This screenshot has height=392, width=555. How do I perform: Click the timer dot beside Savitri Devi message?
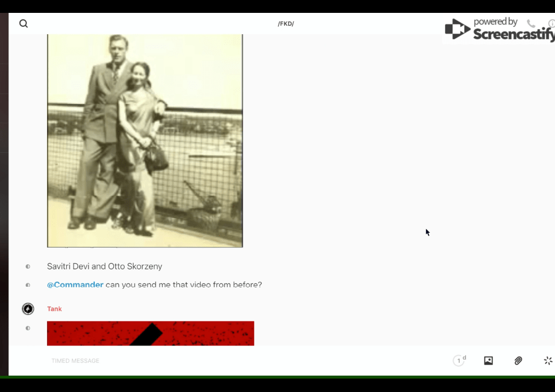pyautogui.click(x=28, y=267)
